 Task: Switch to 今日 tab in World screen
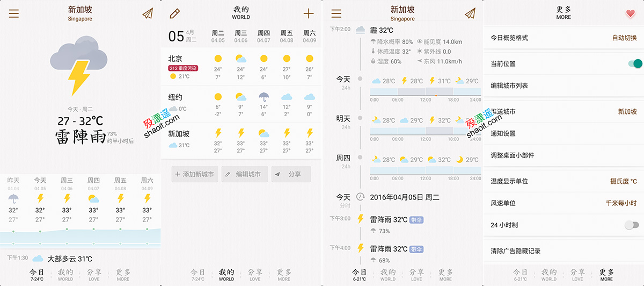click(197, 275)
